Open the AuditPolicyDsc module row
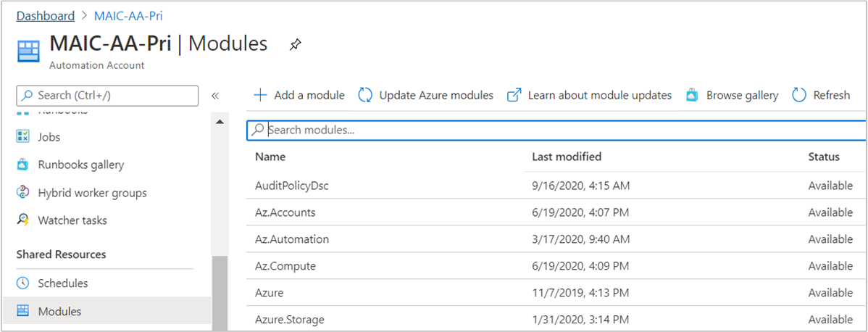The image size is (868, 332). pyautogui.click(x=557, y=185)
